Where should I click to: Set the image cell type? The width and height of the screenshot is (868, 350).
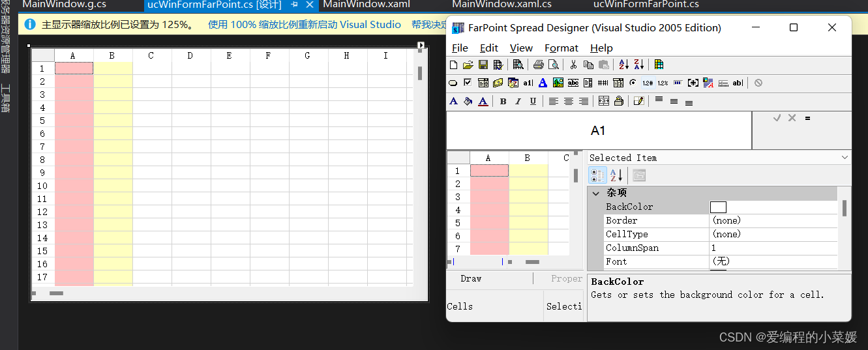tap(558, 83)
